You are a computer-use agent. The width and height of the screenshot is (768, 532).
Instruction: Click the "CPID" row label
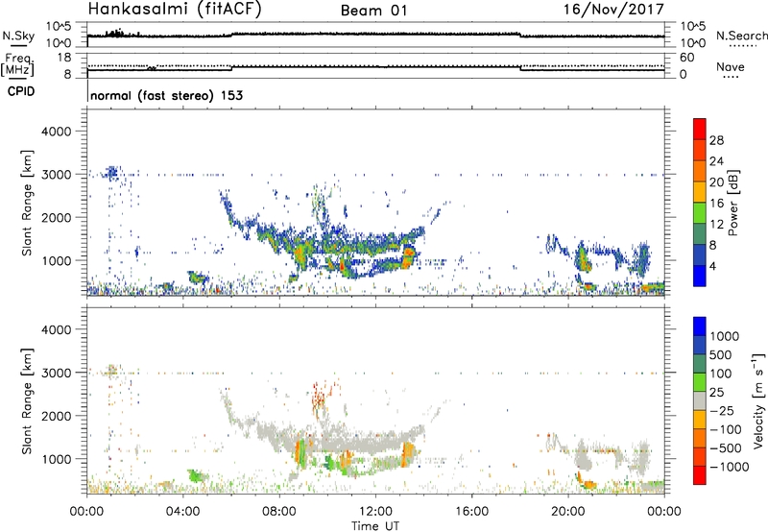tap(21, 91)
